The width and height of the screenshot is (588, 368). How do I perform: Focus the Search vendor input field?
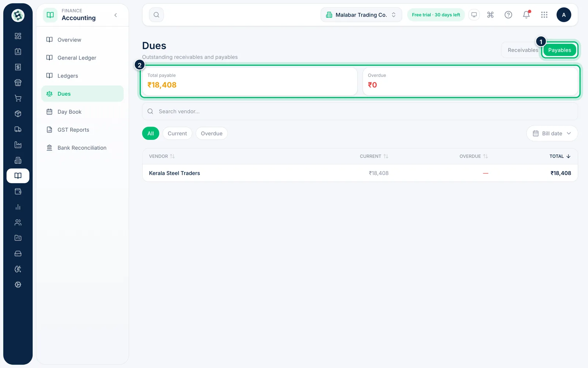[360, 112]
